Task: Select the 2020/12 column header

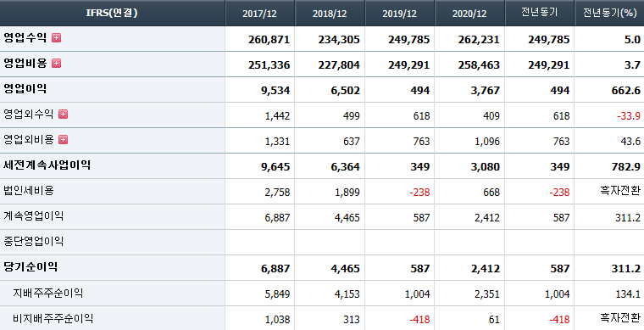Action: pyautogui.click(x=469, y=14)
